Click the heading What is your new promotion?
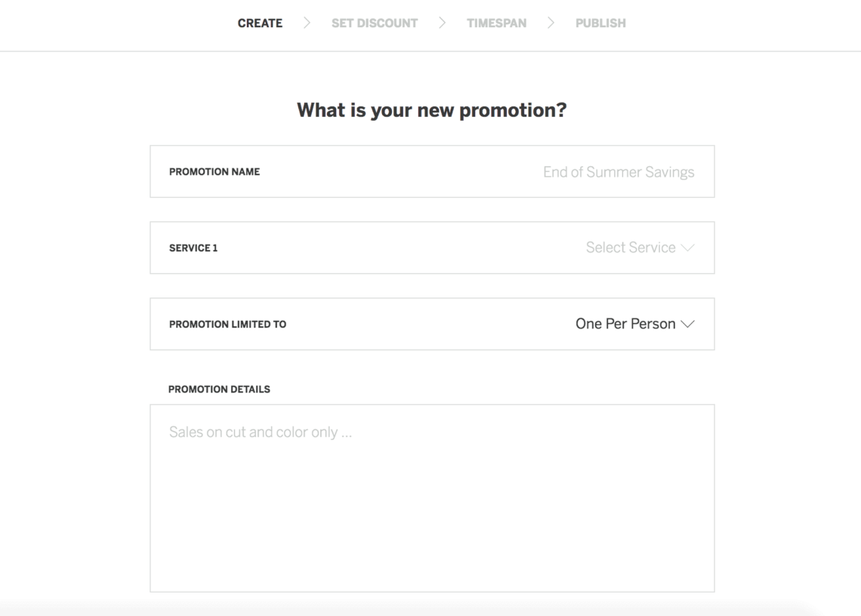The height and width of the screenshot is (616, 861). 432,109
